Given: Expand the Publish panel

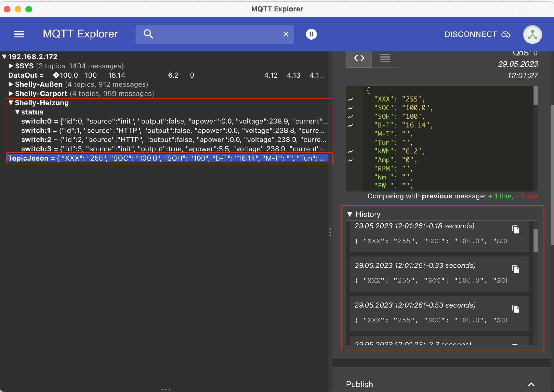Looking at the screenshot, I should (x=531, y=384).
